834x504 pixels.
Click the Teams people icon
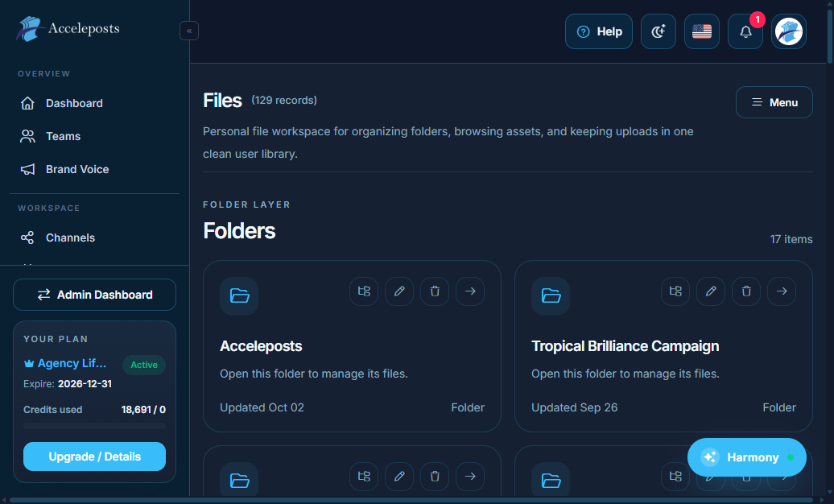tap(27, 136)
